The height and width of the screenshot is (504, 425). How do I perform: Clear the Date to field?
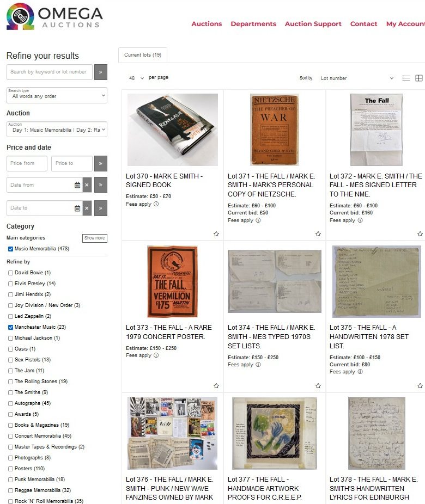[x=87, y=208]
